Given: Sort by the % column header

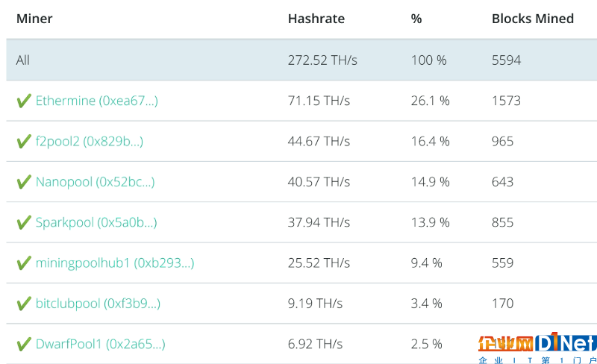Looking at the screenshot, I should click(x=416, y=19).
